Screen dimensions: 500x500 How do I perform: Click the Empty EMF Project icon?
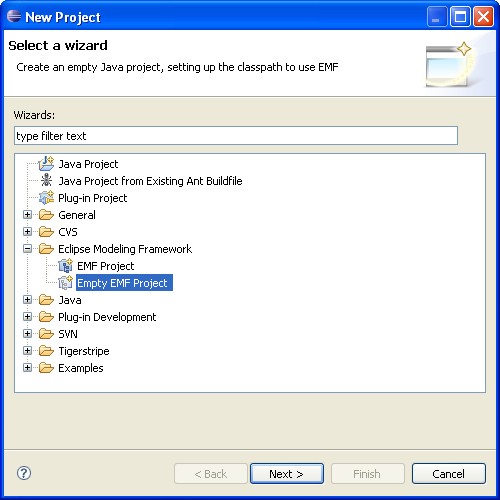tap(65, 283)
